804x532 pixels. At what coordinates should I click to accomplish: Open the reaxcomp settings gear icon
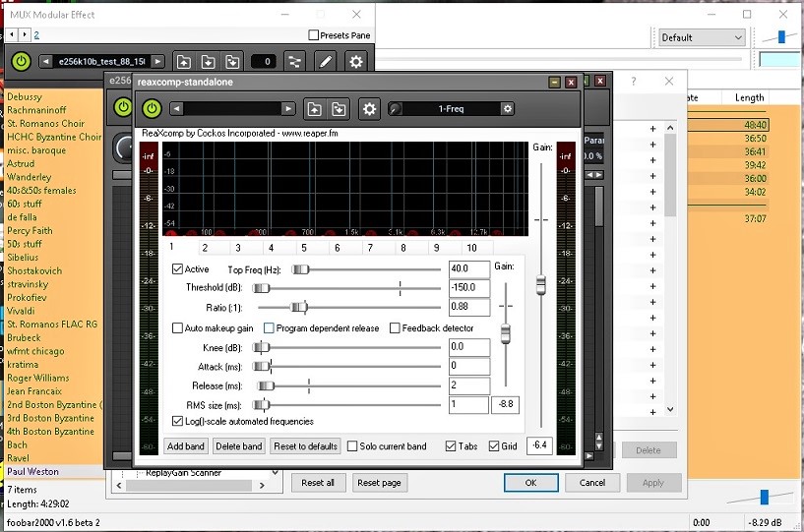(369, 108)
